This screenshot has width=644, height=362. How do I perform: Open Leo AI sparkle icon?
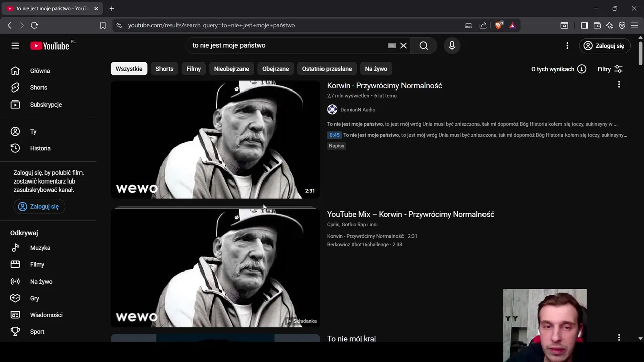pos(609,25)
